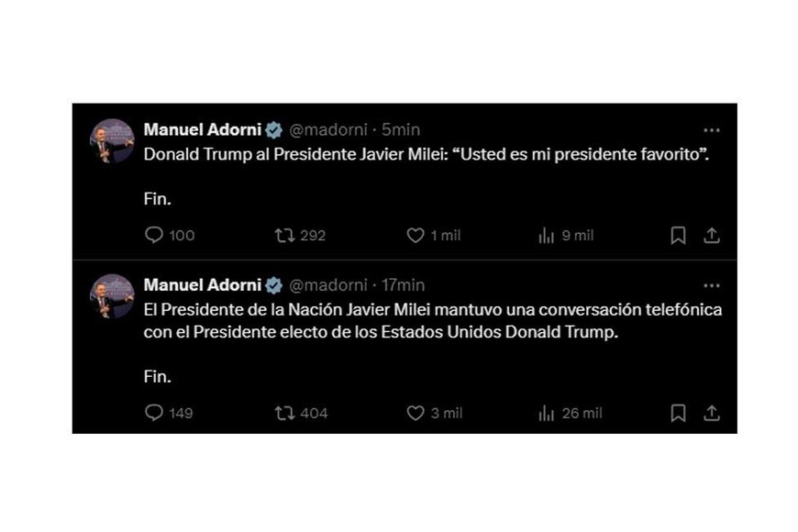Repost the tweet with 404 reposts

[x=285, y=414]
